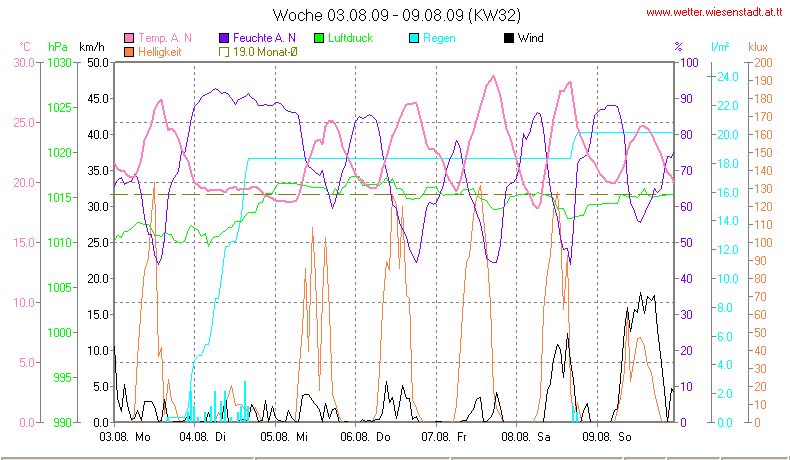Select the 'Wind' legend label
The height and width of the screenshot is (460, 790).
(531, 38)
